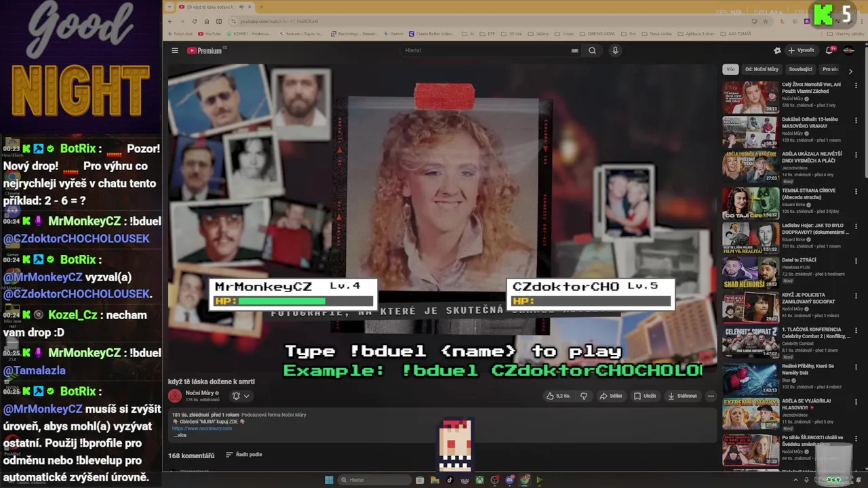868x488 pixels.
Task: Open the on-screen keyboard icon in search box
Action: (574, 51)
